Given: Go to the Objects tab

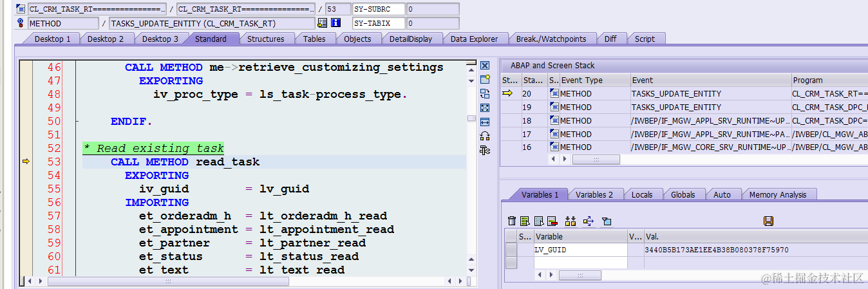Looking at the screenshot, I should 357,39.
